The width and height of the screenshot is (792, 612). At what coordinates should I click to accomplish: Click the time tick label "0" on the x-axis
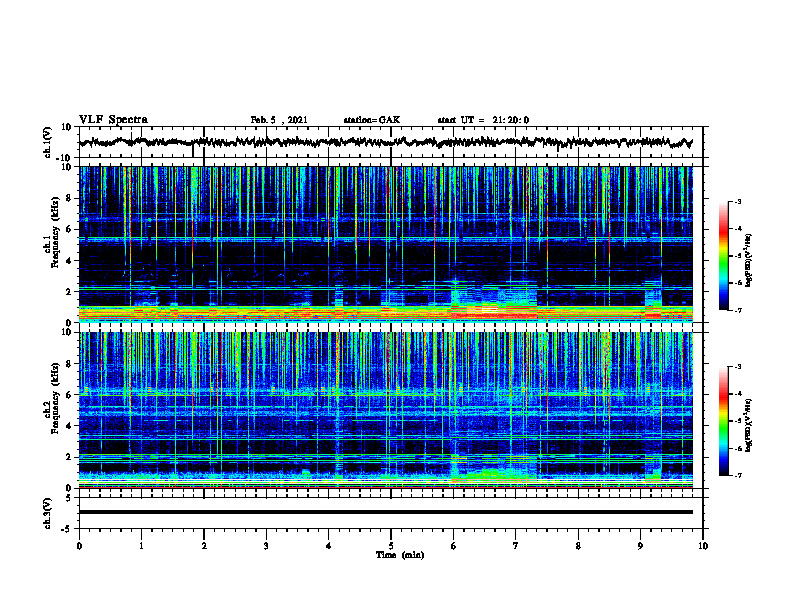(79, 546)
